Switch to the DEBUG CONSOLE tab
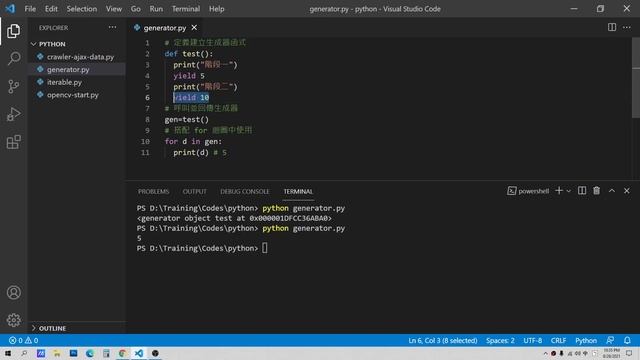640x360 pixels. [244, 191]
